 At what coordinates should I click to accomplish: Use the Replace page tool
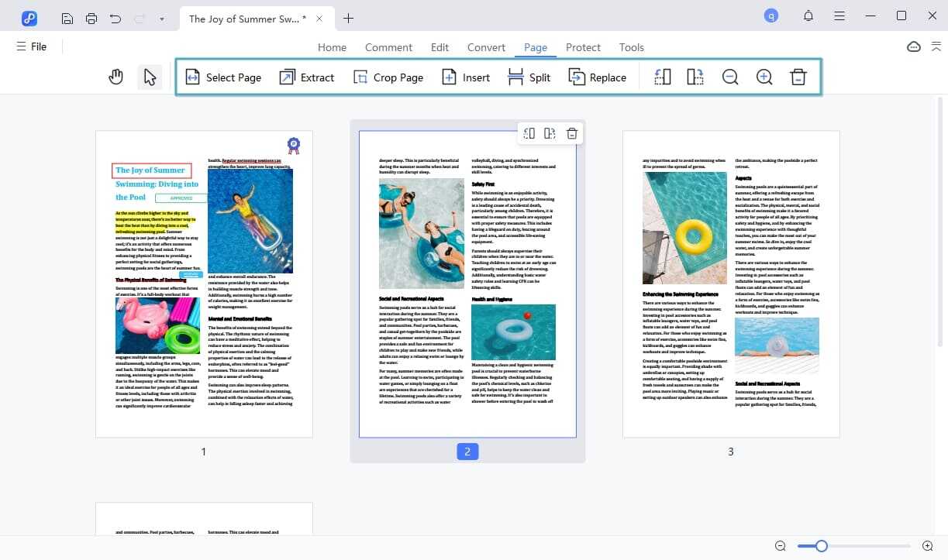[598, 77]
